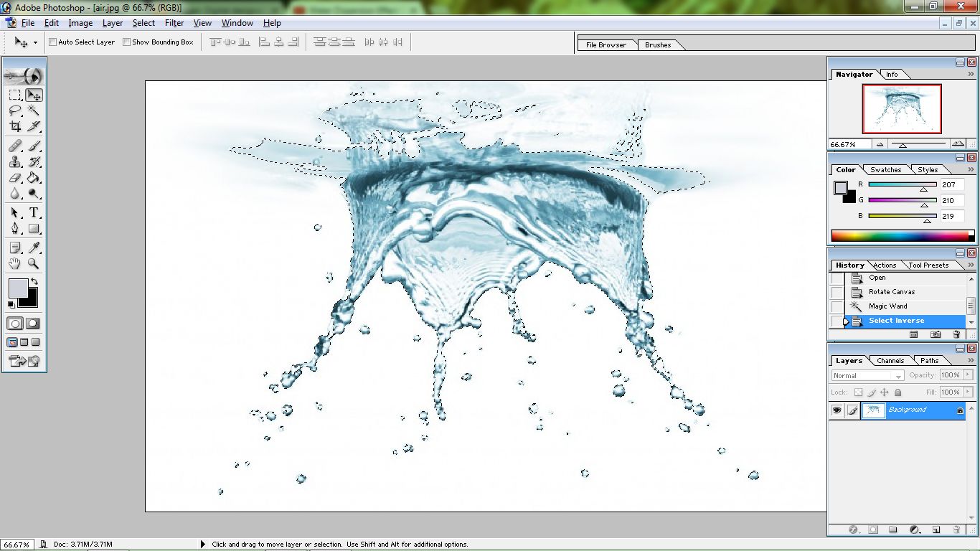Open the File Browser
The height and width of the screenshot is (551, 980).
coord(606,44)
